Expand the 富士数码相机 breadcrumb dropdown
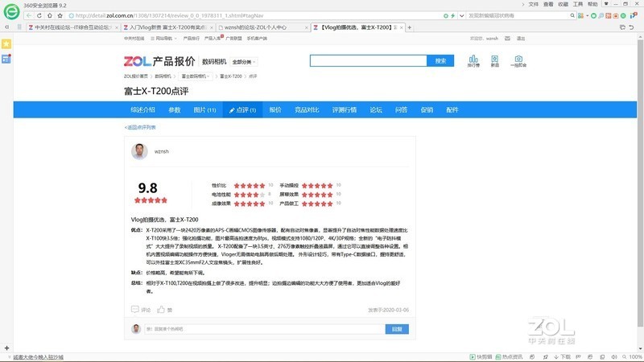 tap(196, 76)
